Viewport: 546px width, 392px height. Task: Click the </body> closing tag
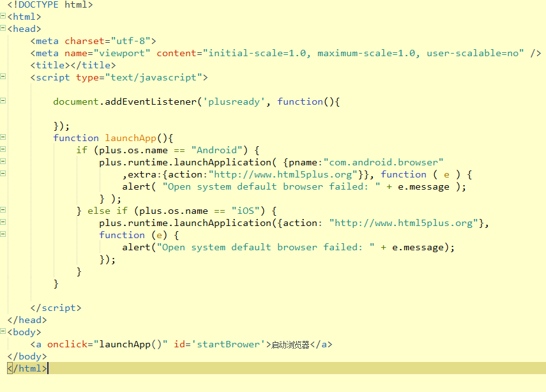coord(27,356)
